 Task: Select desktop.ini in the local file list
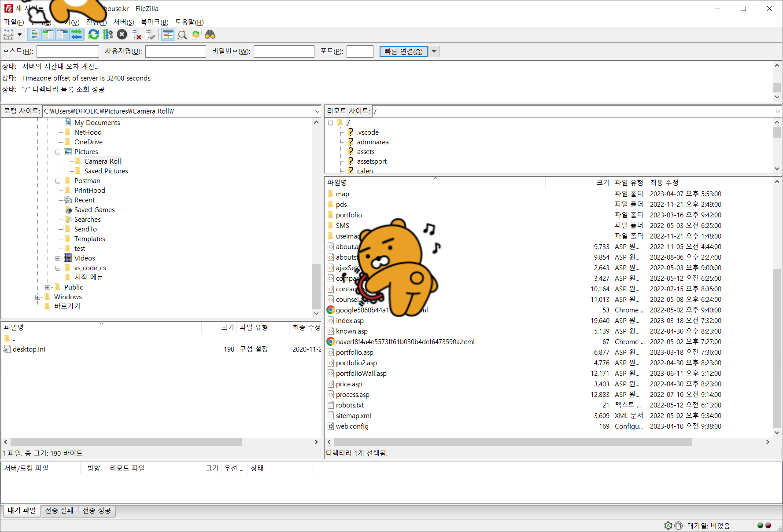click(161, 349)
